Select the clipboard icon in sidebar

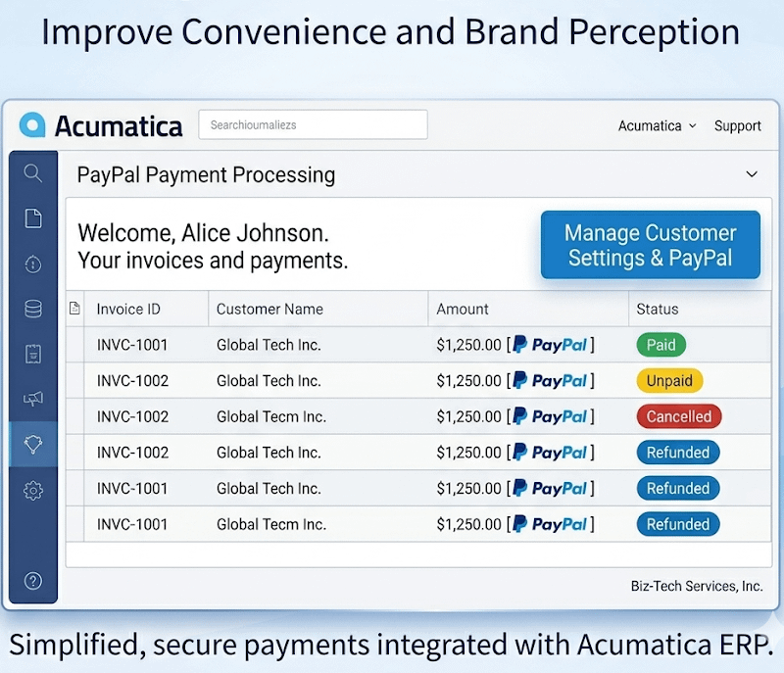(33, 355)
